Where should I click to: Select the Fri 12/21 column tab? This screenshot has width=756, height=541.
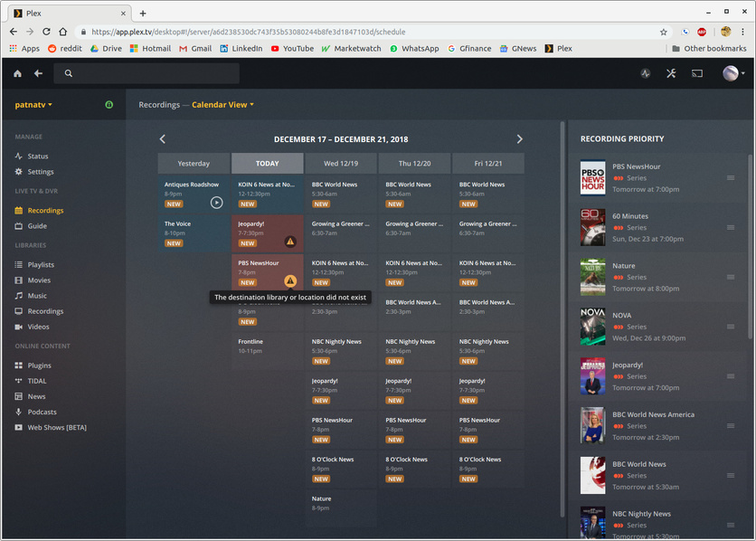coord(488,164)
